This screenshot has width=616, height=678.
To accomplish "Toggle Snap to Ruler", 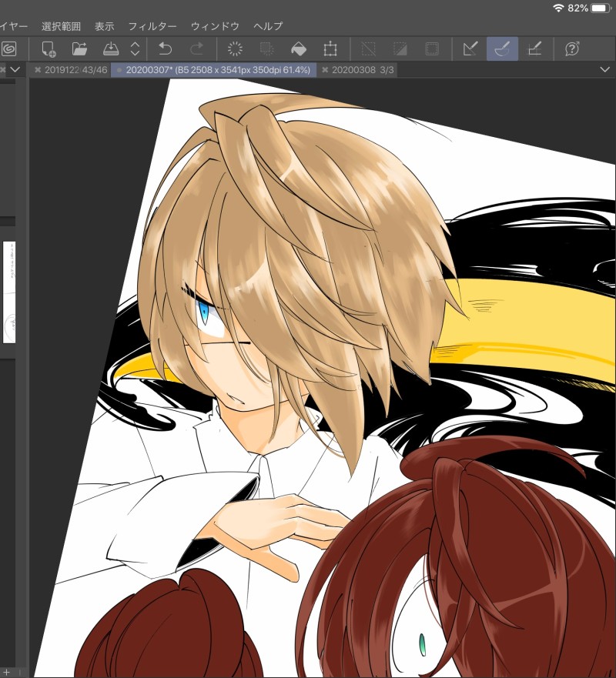I will (470, 48).
